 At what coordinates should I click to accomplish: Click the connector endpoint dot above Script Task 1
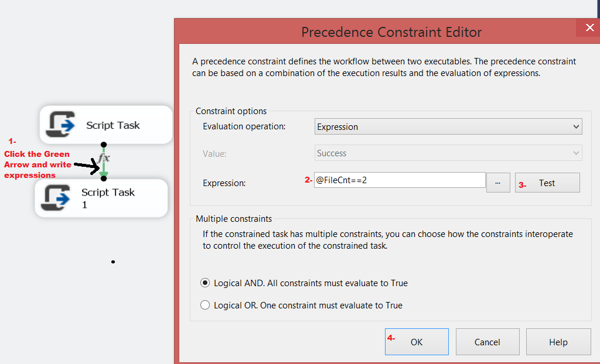tap(103, 178)
